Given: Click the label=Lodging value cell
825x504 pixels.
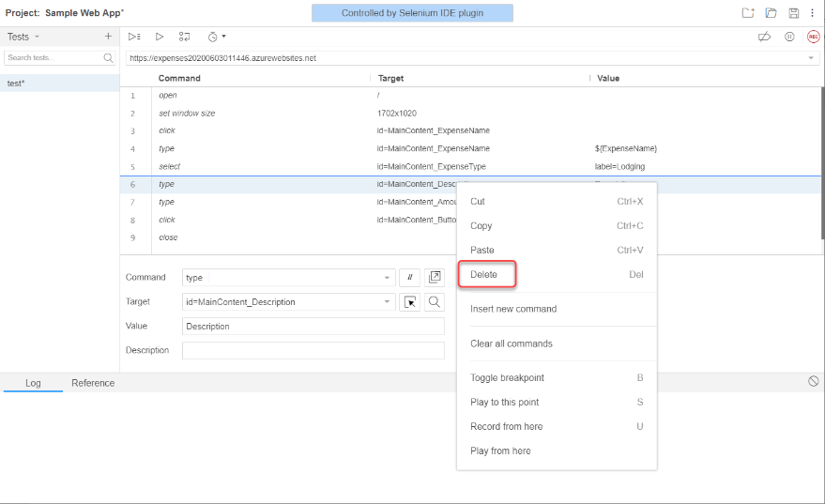Looking at the screenshot, I should point(619,166).
